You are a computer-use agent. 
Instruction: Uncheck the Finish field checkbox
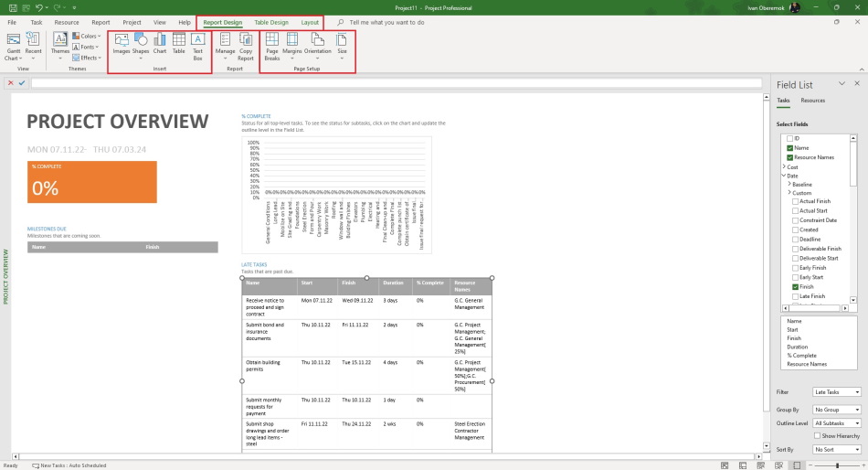(x=796, y=287)
